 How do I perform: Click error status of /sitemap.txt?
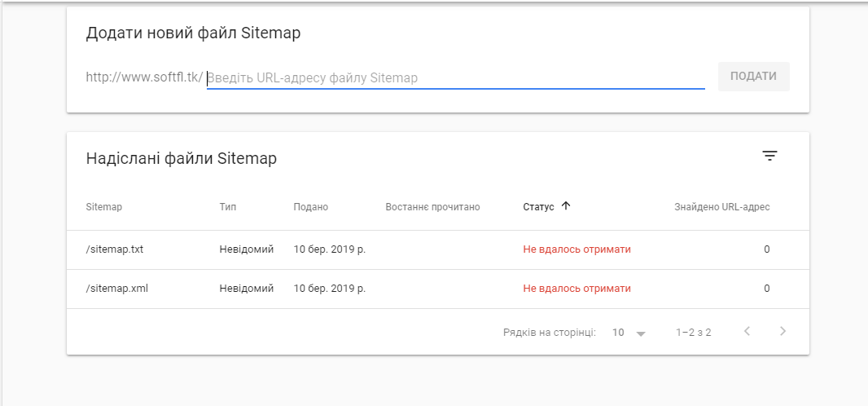[x=576, y=249]
